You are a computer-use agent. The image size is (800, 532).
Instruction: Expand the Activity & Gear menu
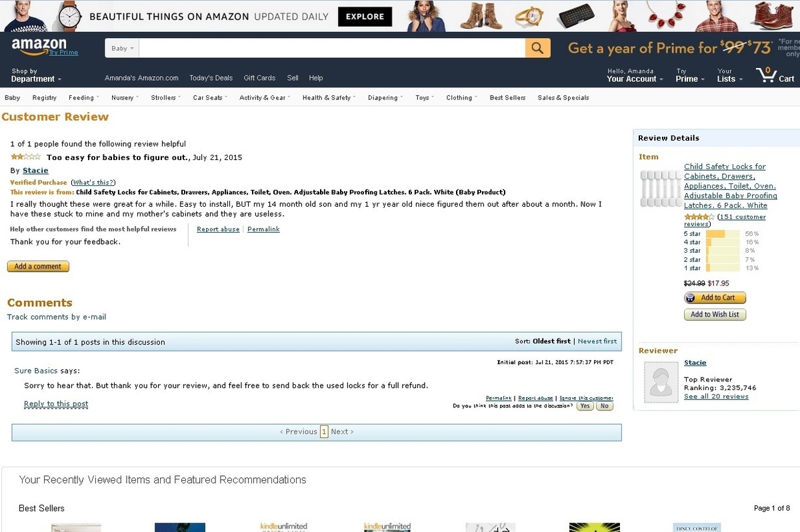pos(265,97)
